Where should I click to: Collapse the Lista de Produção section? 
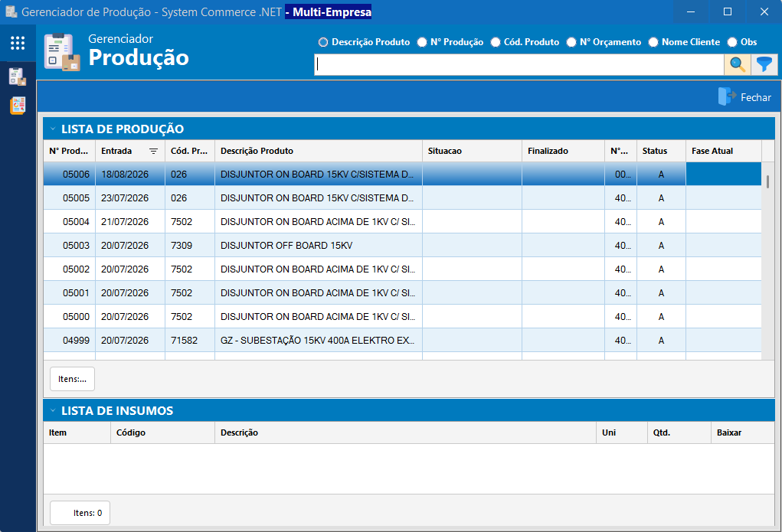click(x=52, y=129)
